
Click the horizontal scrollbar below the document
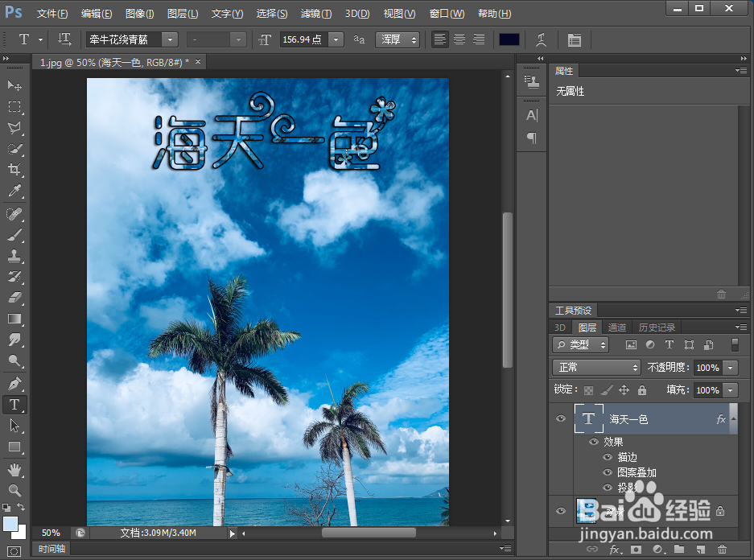[x=370, y=532]
